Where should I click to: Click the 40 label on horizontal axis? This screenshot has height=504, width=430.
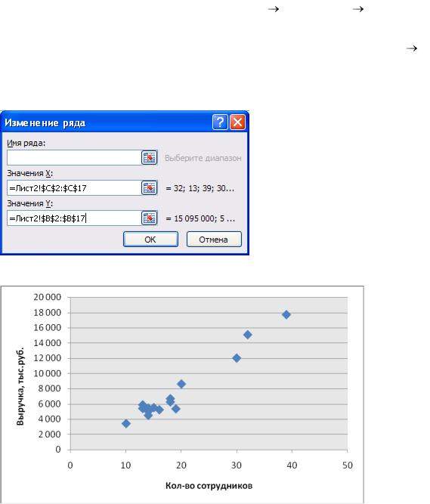click(292, 465)
